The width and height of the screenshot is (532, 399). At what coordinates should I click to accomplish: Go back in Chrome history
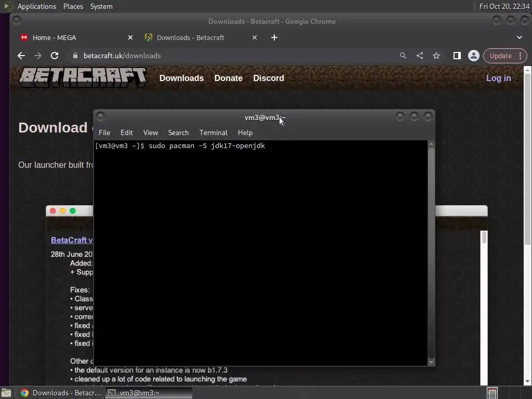click(x=21, y=56)
